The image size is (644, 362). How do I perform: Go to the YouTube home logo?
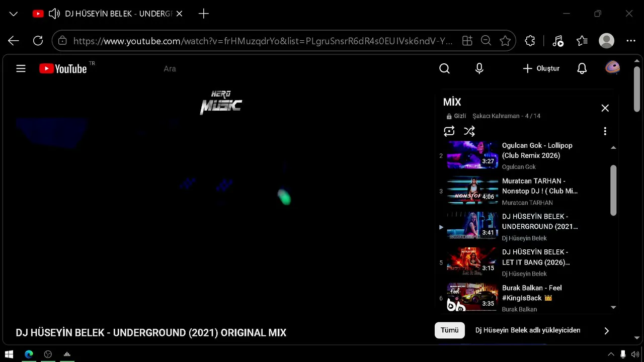tap(63, 69)
